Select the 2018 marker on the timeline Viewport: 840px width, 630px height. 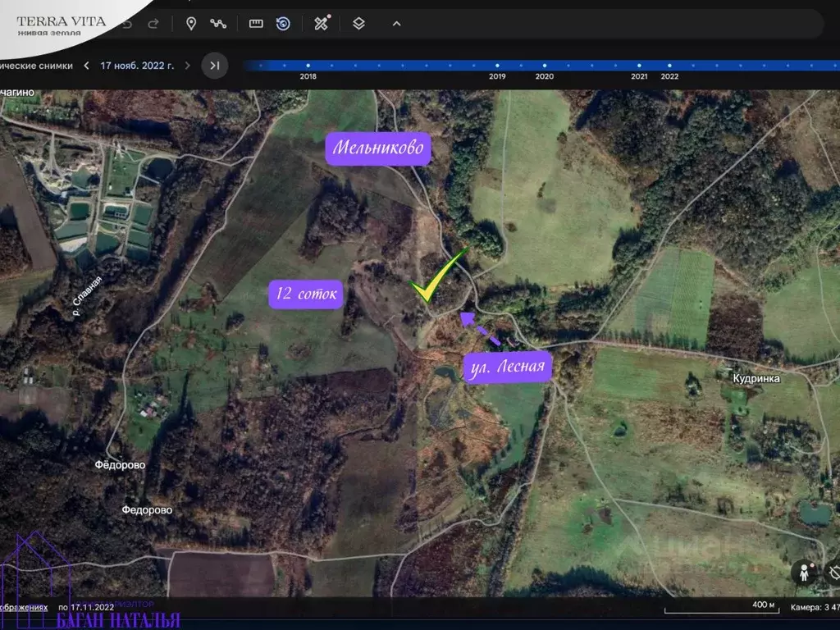pyautogui.click(x=308, y=65)
